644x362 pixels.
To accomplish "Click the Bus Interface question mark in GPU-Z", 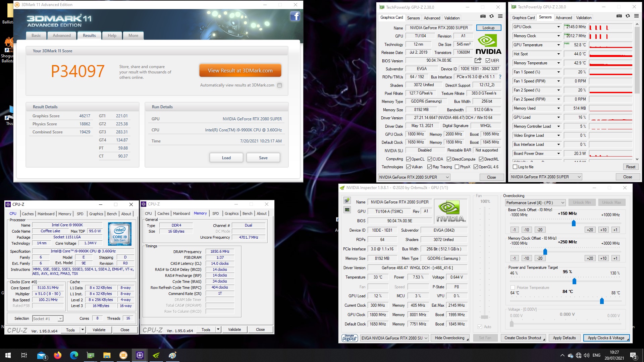I will pyautogui.click(x=500, y=77).
